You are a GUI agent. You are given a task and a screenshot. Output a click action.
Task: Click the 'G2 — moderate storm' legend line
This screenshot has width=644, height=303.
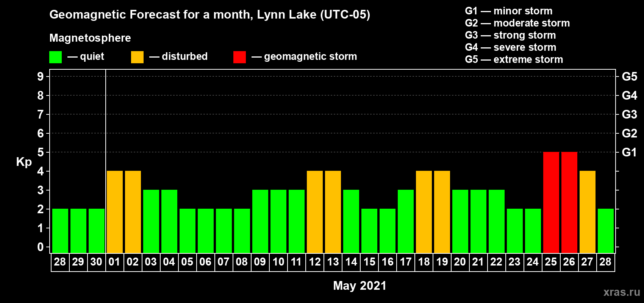[517, 23]
